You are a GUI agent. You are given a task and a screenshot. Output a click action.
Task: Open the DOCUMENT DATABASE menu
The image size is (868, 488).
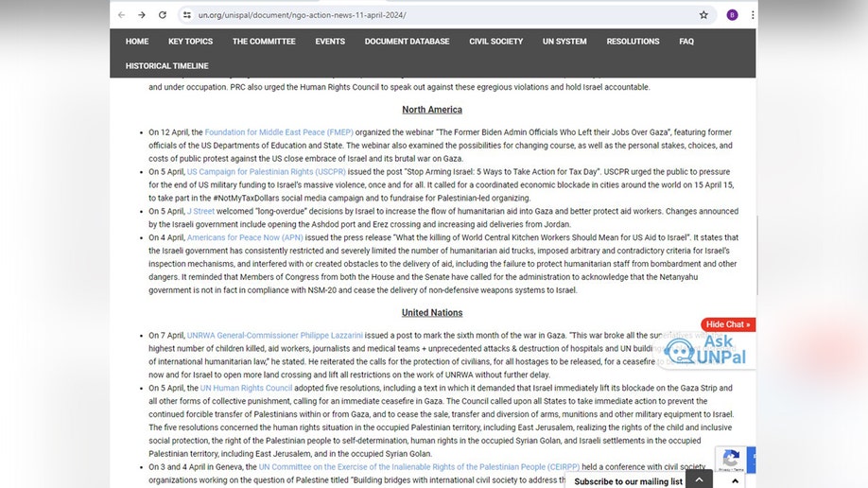(407, 42)
